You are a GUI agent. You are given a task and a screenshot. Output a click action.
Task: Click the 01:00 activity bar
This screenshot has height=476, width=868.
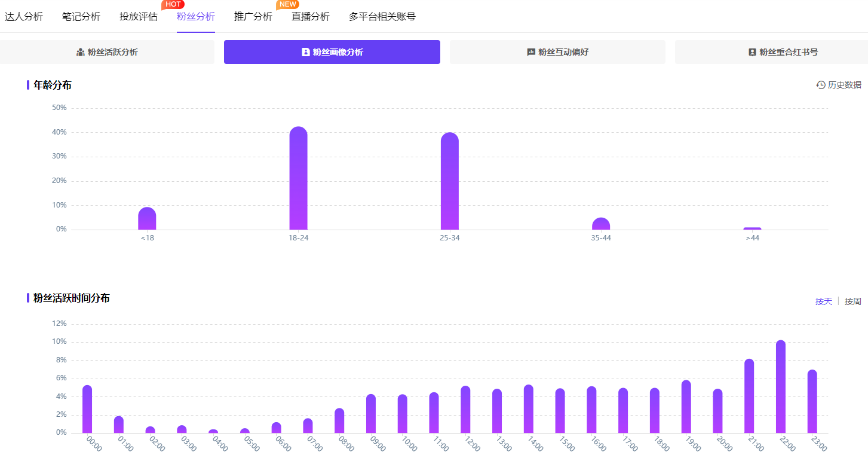click(119, 425)
